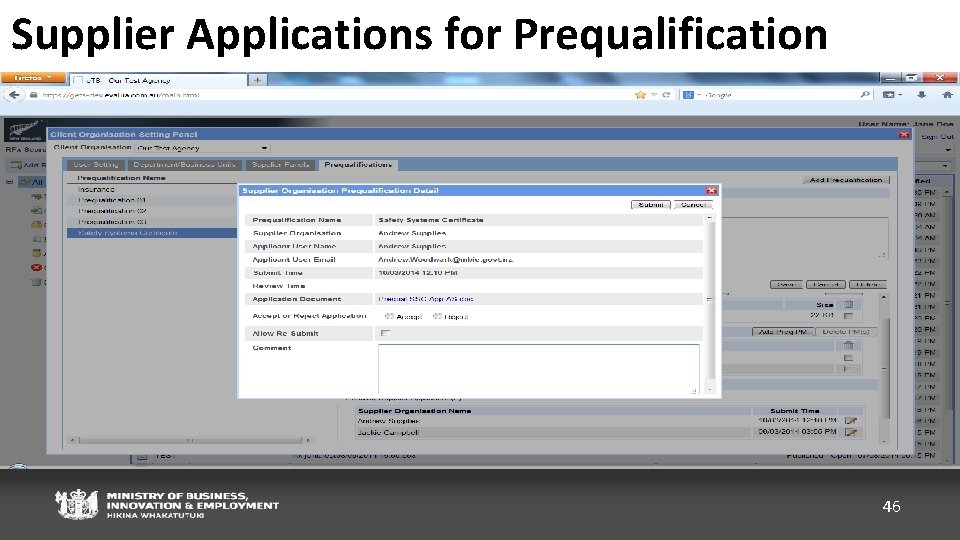Click the browser URL address field
The image size is (960, 540).
(331, 95)
